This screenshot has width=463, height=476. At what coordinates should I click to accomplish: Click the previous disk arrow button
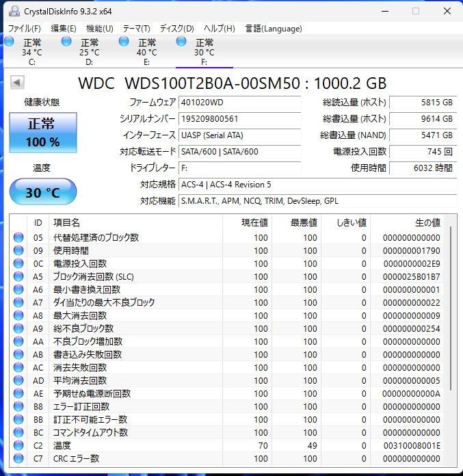[17, 82]
